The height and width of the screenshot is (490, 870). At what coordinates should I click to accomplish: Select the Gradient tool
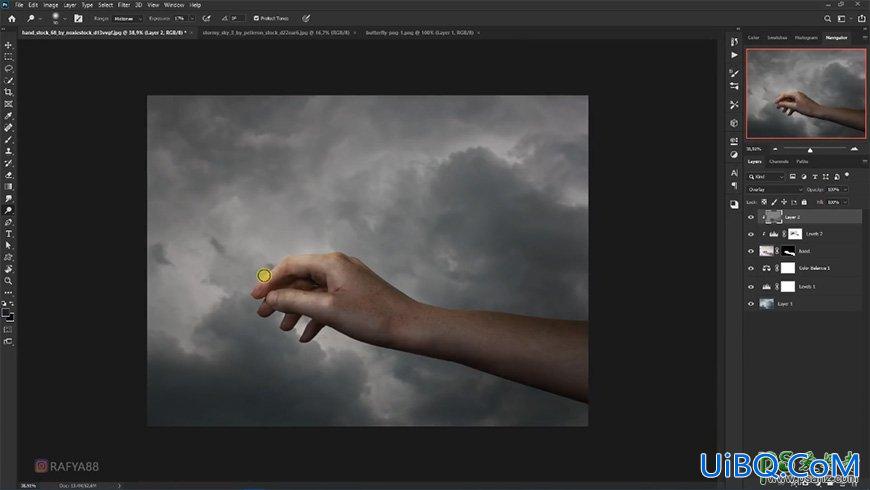click(8, 186)
